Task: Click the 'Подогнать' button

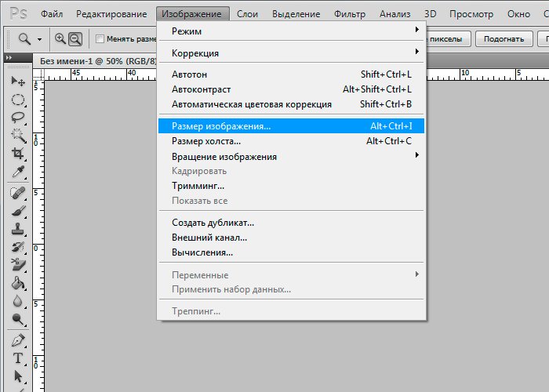Action: coord(504,38)
